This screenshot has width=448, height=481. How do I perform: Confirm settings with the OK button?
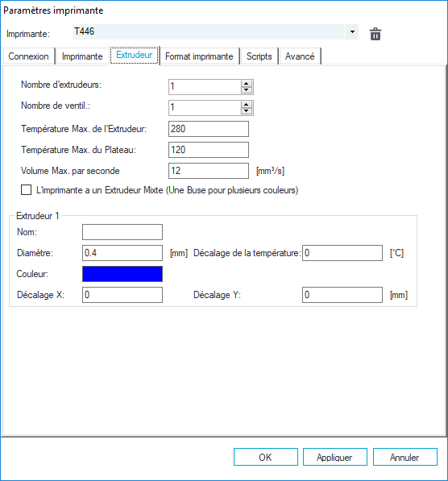coord(265,457)
